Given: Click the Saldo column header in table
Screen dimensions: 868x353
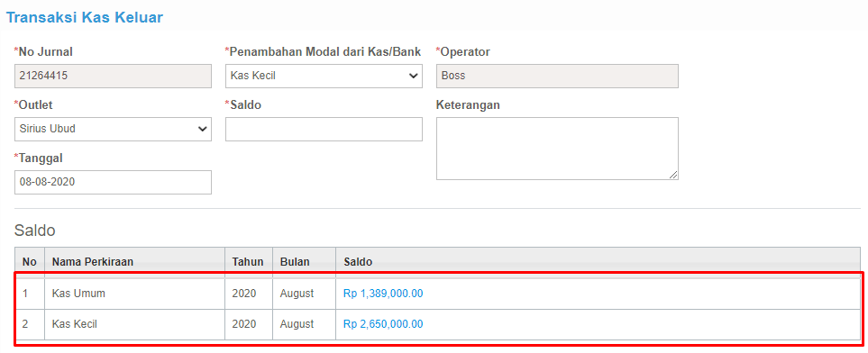Looking at the screenshot, I should click(598, 262).
